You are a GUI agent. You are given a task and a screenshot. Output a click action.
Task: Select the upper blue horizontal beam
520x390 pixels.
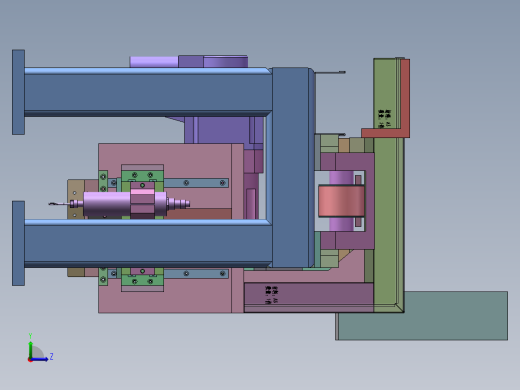[148, 92]
